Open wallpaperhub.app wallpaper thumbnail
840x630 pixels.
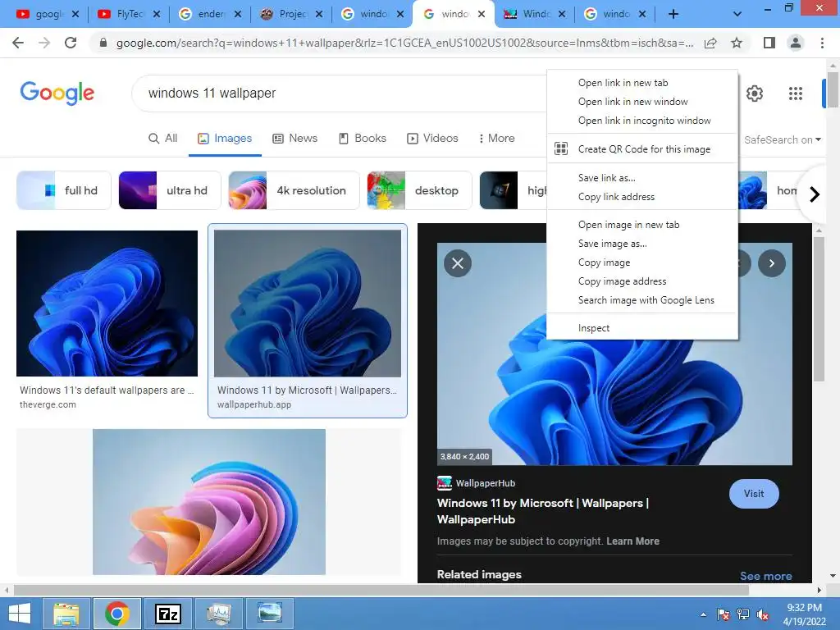[308, 304]
